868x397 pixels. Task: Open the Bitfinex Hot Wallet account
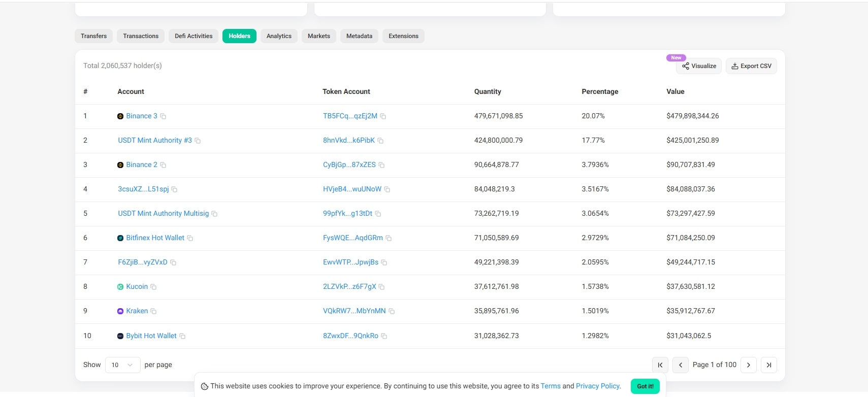point(155,238)
